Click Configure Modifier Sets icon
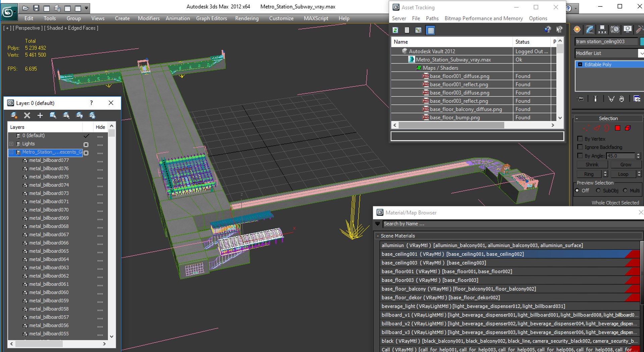 (637, 99)
